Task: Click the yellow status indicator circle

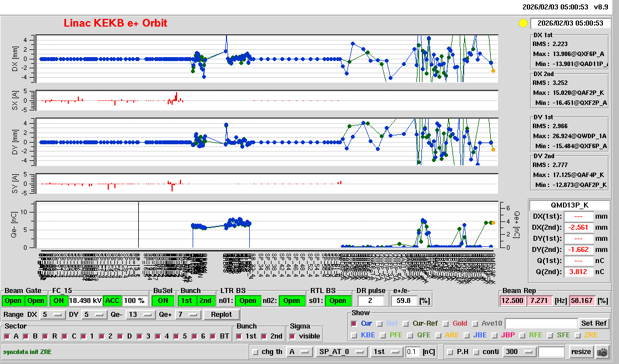Action: pos(522,23)
